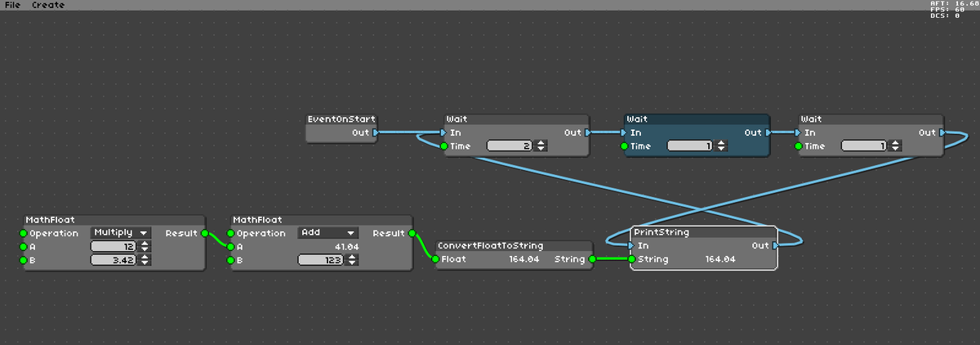The image size is (980, 345).
Task: Click the green Time pin on the highlighted blue Wait node
Action: point(624,146)
